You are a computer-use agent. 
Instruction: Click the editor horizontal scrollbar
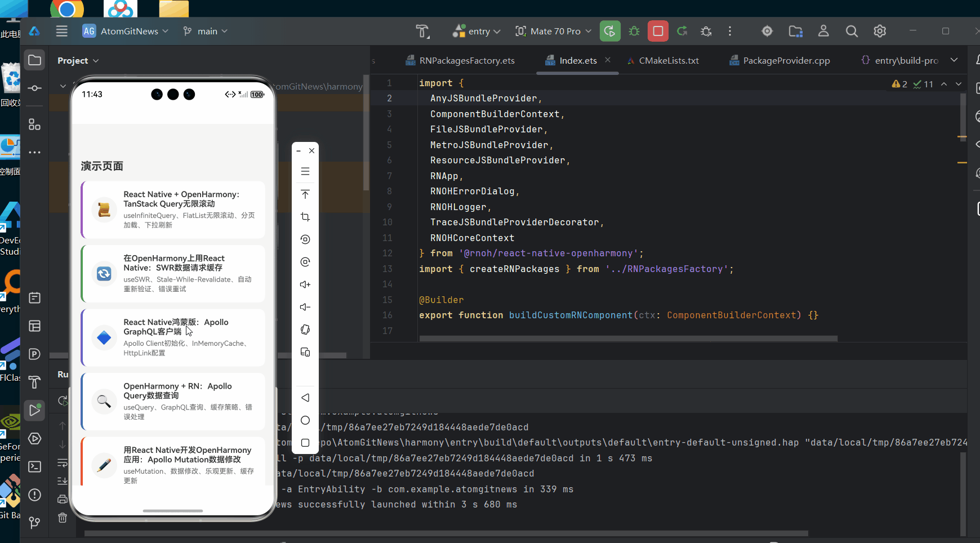click(x=628, y=339)
